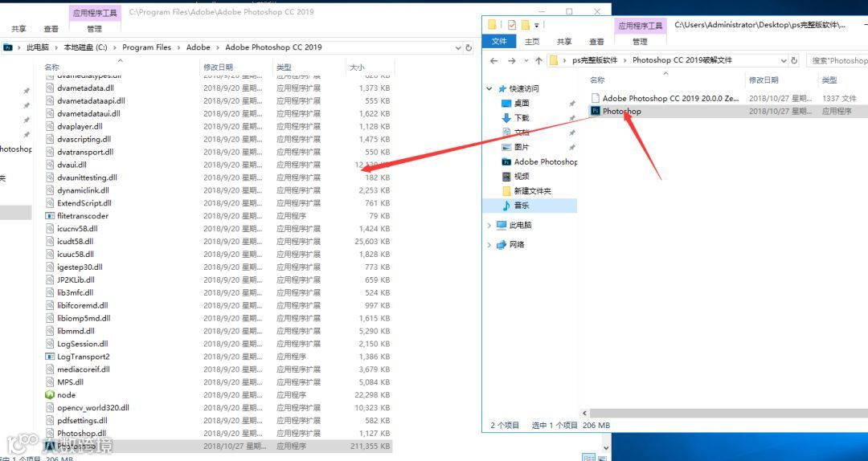Select ExtendScript.dll in left window
Image resolution: width=868 pixels, height=461 pixels.
tap(84, 203)
